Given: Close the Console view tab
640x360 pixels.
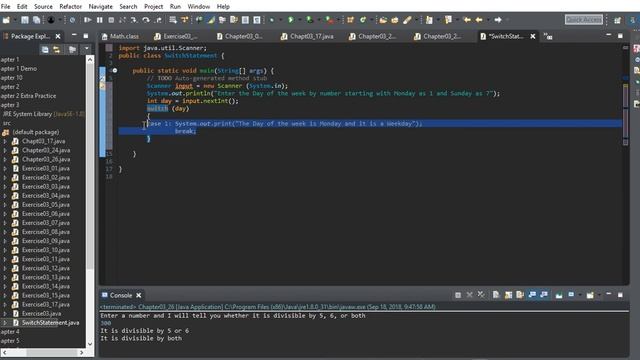Looking at the screenshot, I should [x=139, y=295].
